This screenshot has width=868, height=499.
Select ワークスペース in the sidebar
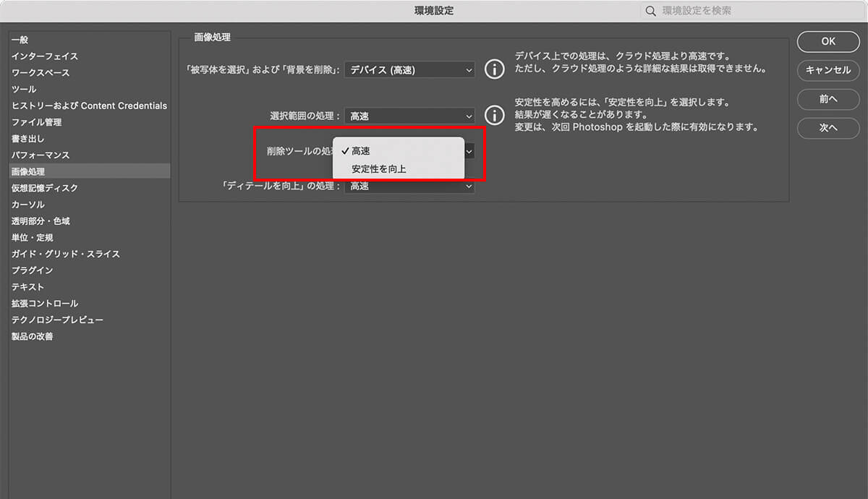(x=90, y=73)
